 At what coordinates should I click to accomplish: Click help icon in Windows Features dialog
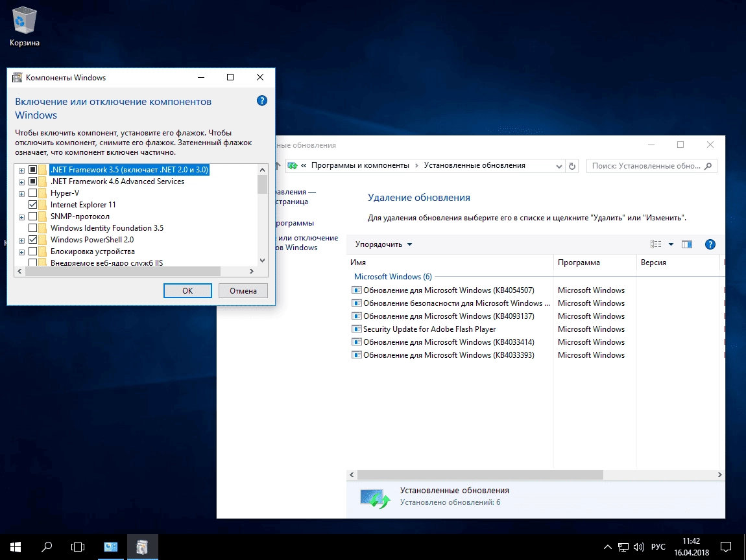click(x=261, y=100)
